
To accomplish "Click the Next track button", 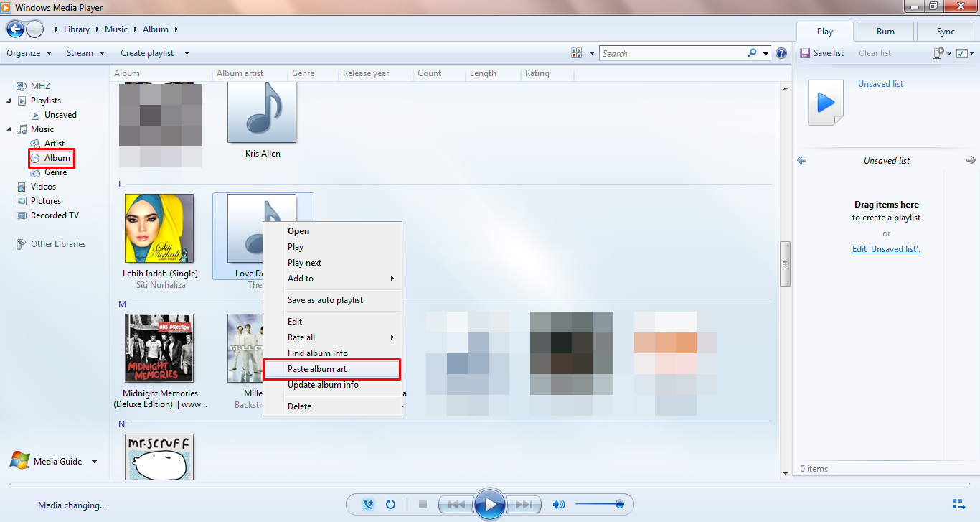I will (x=524, y=505).
